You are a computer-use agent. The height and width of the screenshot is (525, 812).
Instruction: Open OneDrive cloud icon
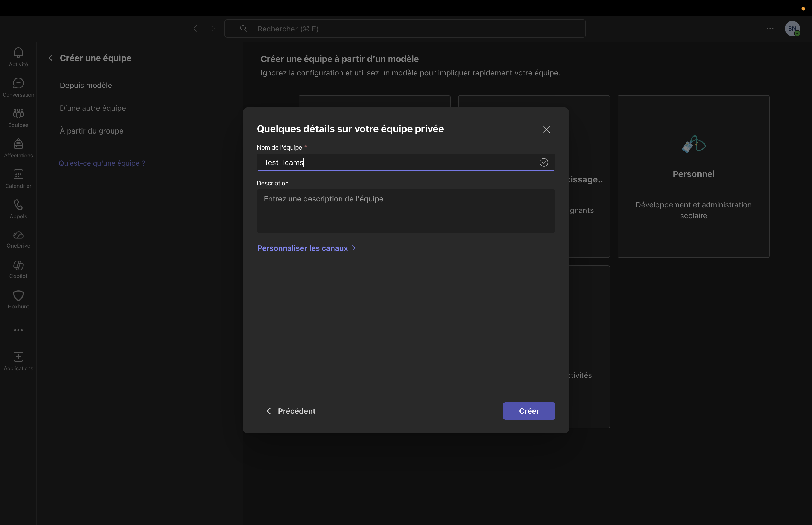[18, 239]
